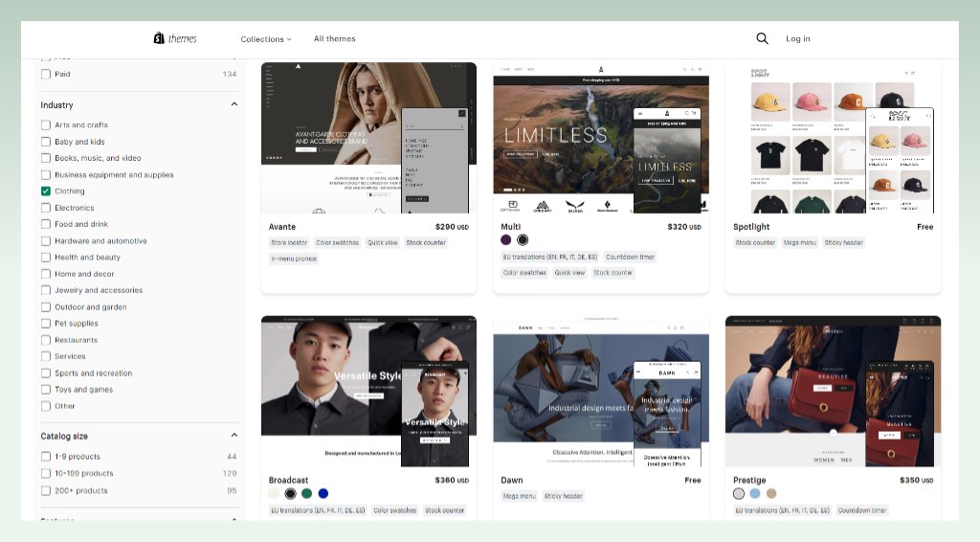Open the Dawn theme preview image
The height and width of the screenshot is (542, 980).
601,392
